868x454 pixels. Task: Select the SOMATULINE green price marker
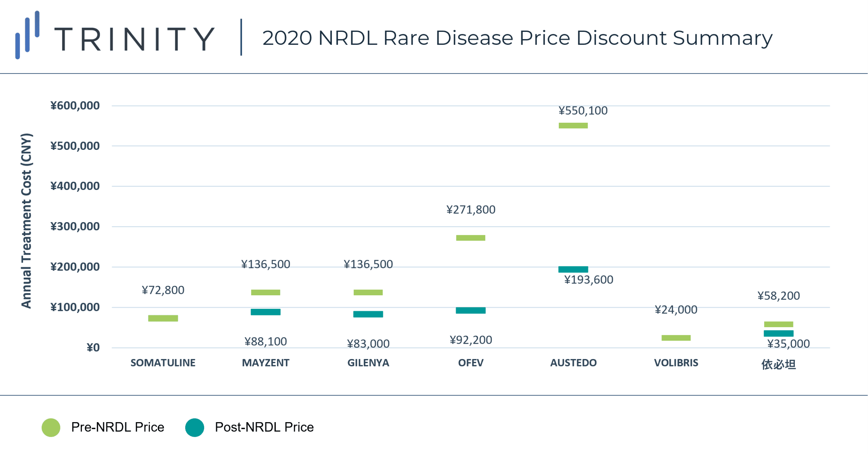163,318
